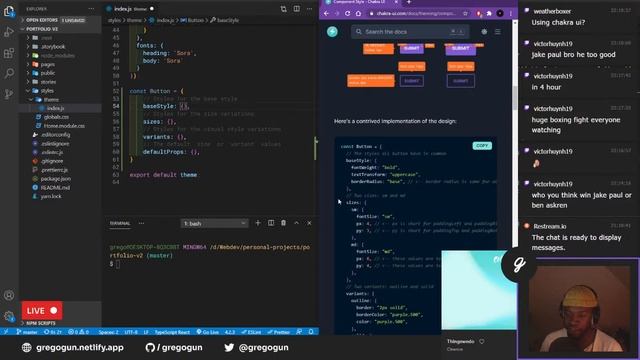
Task: Select the 1: bash terminal dropdown
Action: tap(214, 223)
